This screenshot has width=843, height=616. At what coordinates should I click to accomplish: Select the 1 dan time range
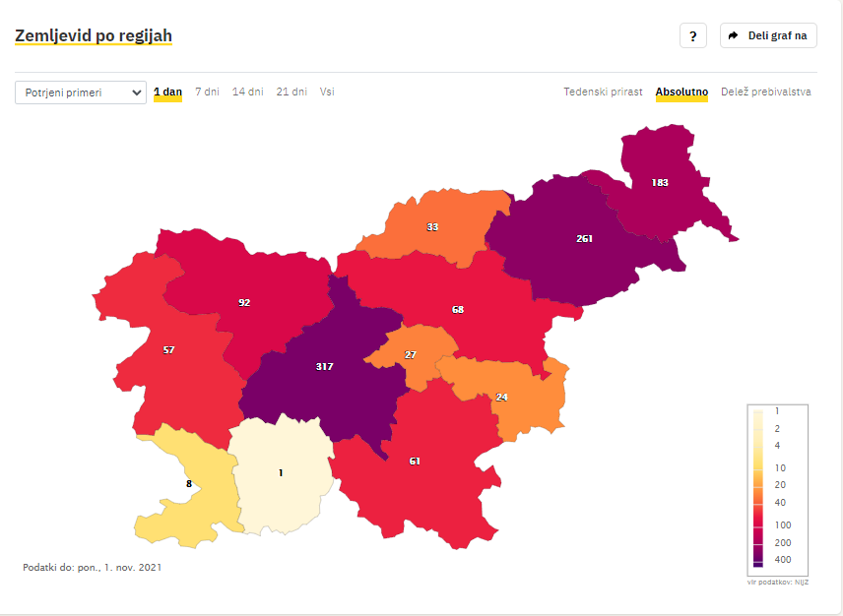pyautogui.click(x=167, y=92)
